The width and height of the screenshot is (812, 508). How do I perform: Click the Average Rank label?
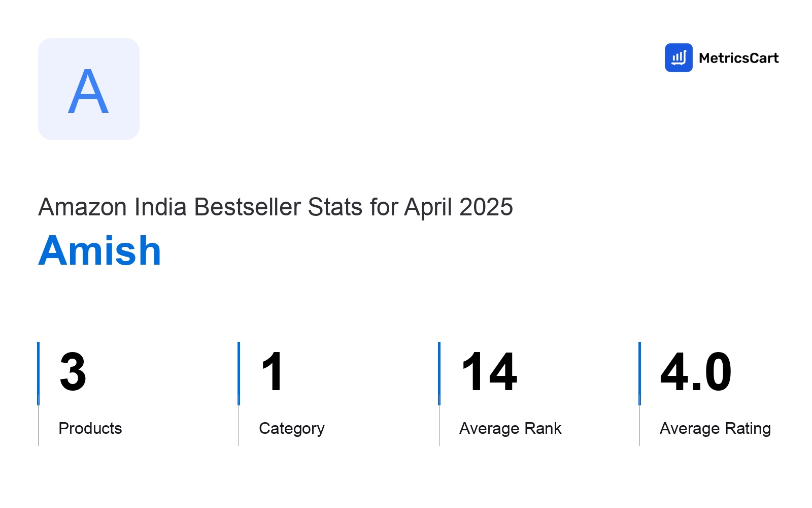pyautogui.click(x=510, y=428)
